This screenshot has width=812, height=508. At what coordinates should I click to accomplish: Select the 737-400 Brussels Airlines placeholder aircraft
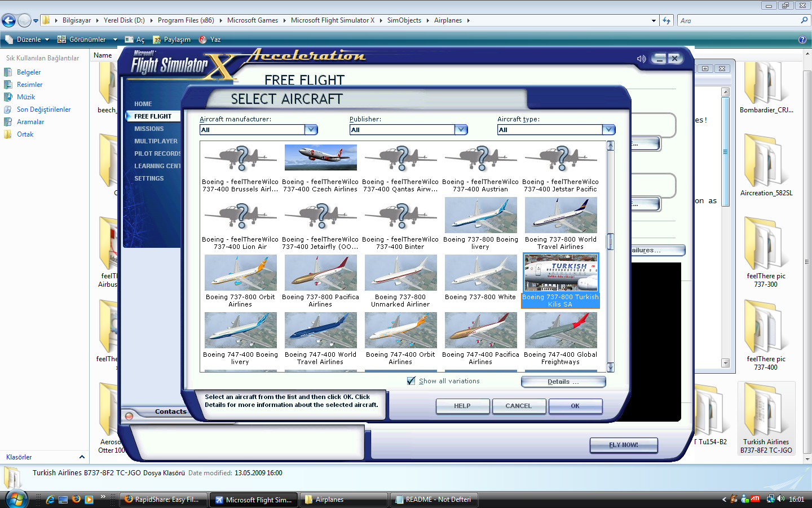[240, 158]
